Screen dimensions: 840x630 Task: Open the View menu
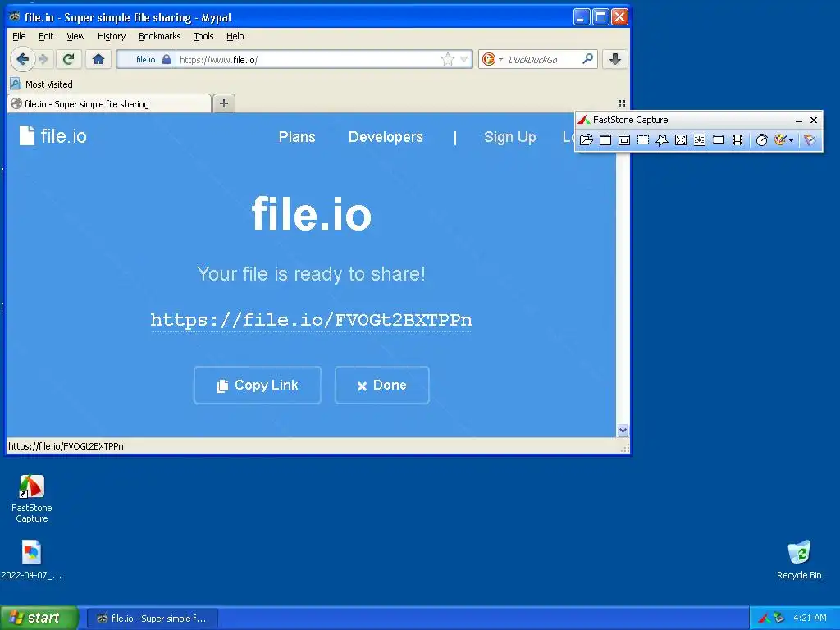point(75,36)
